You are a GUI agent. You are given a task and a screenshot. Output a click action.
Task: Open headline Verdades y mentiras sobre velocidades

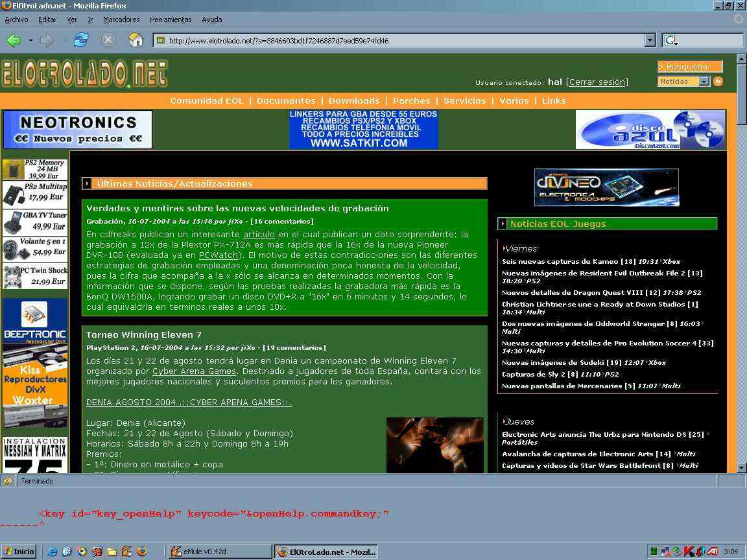[237, 208]
